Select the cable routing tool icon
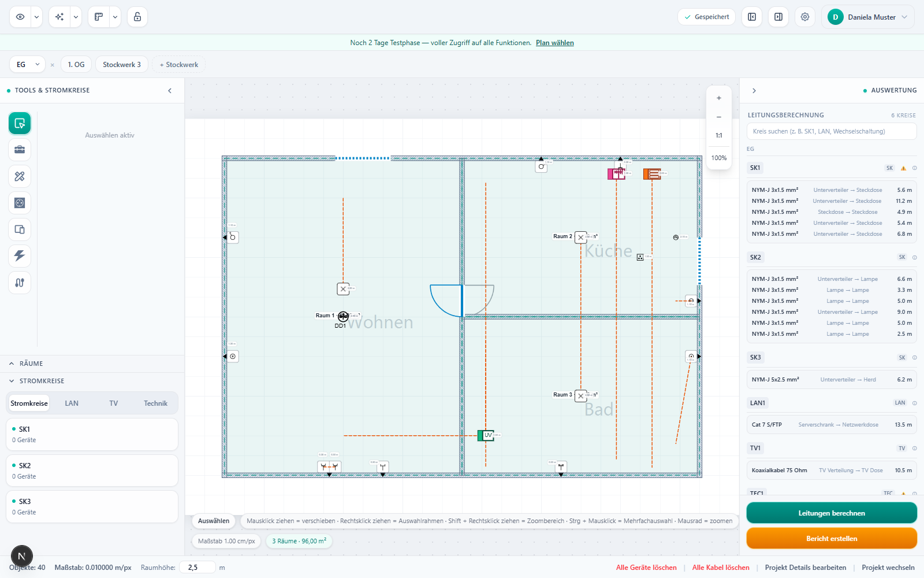The height and width of the screenshot is (578, 924). pos(20,283)
